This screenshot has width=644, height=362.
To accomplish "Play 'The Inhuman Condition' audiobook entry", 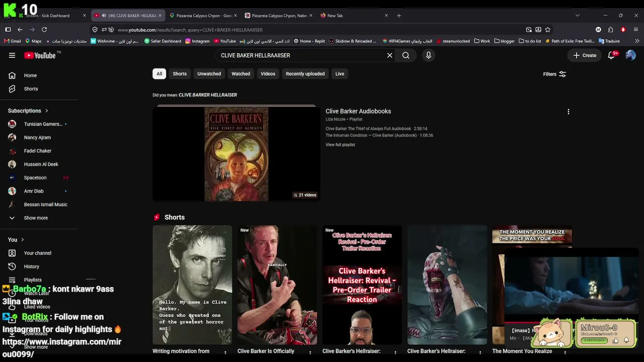I will (x=379, y=136).
